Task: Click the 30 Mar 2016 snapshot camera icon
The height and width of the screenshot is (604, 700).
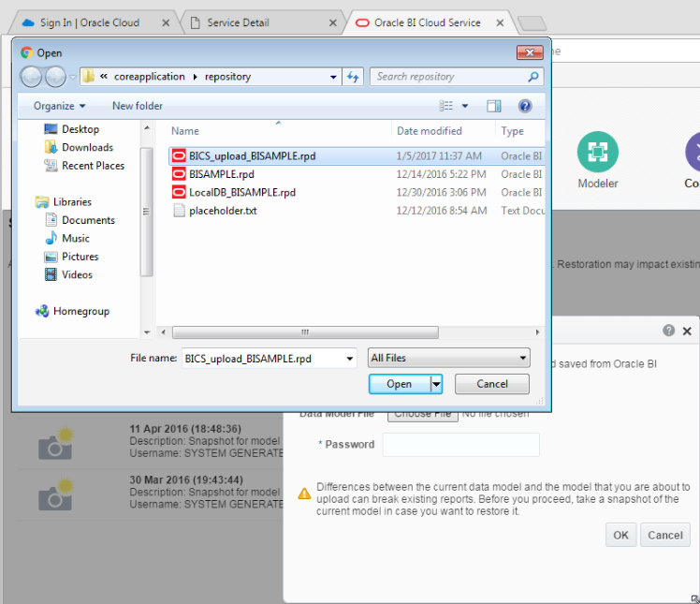Action: [x=55, y=494]
